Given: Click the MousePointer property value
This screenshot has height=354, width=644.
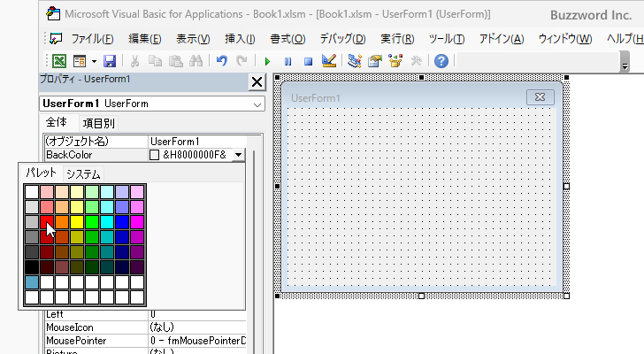Looking at the screenshot, I should 197,341.
